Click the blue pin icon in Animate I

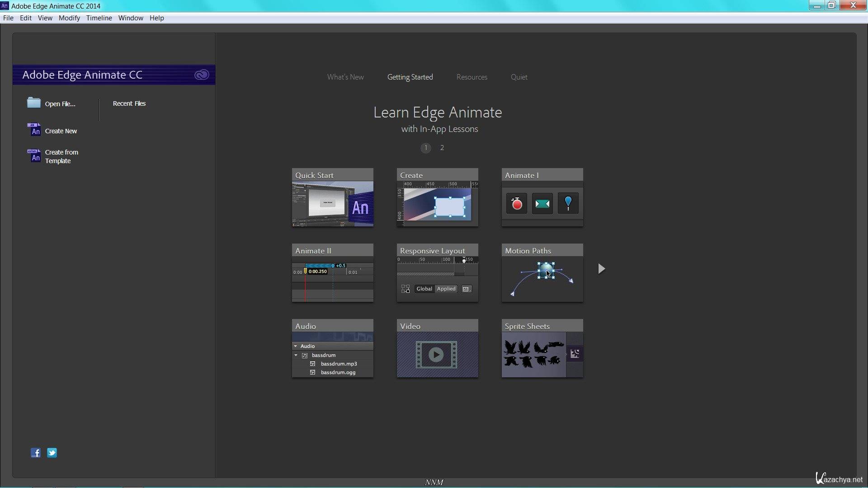tap(568, 204)
